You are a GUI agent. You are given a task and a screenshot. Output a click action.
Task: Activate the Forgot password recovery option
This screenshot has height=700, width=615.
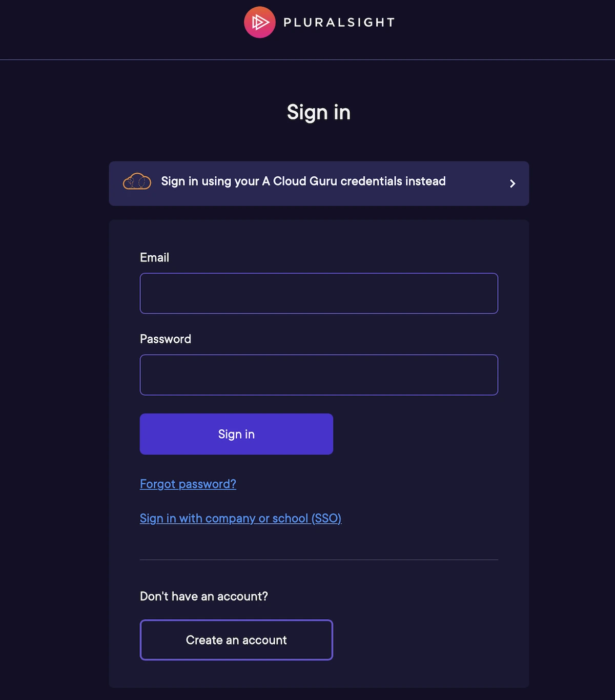pyautogui.click(x=188, y=484)
